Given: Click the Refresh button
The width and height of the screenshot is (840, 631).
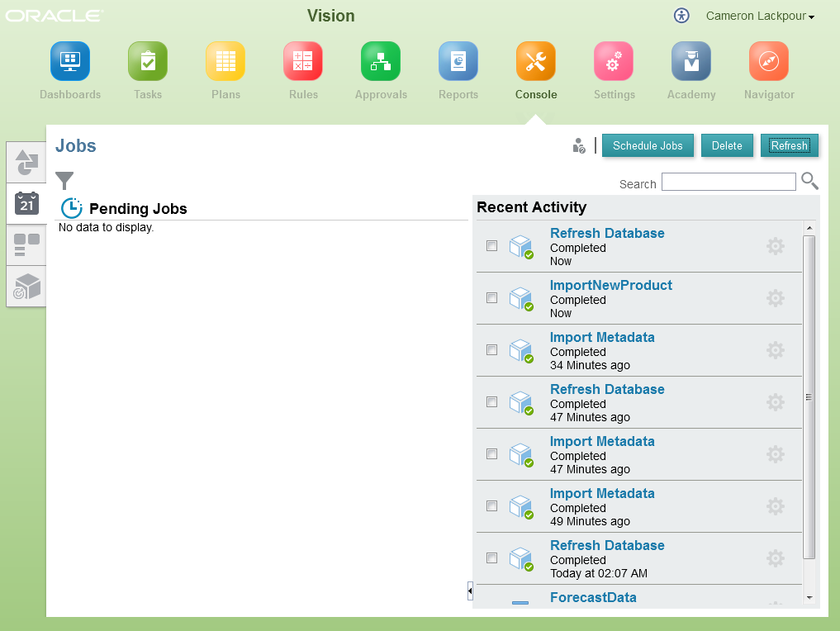Looking at the screenshot, I should [x=789, y=145].
